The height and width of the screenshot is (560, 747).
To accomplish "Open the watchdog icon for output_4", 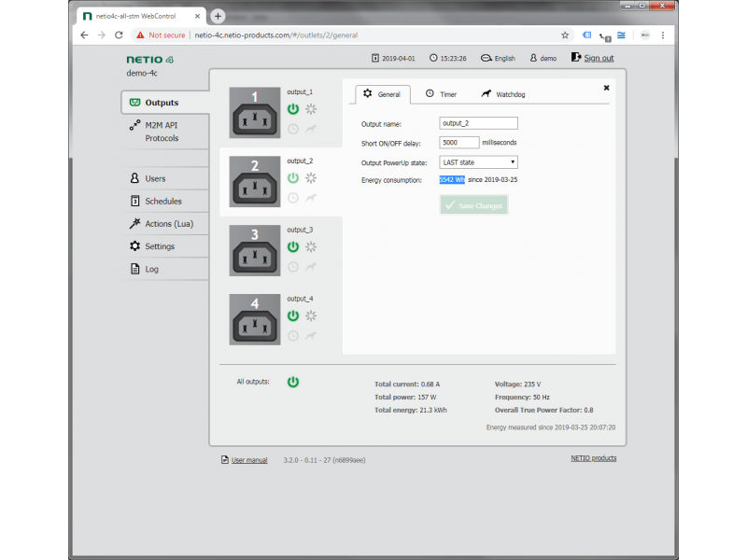I will coord(311,336).
